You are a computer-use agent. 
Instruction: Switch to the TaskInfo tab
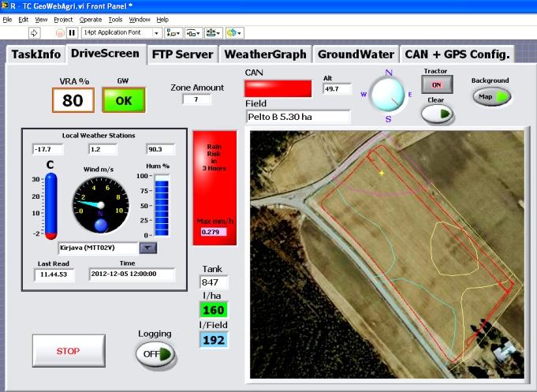tap(36, 54)
